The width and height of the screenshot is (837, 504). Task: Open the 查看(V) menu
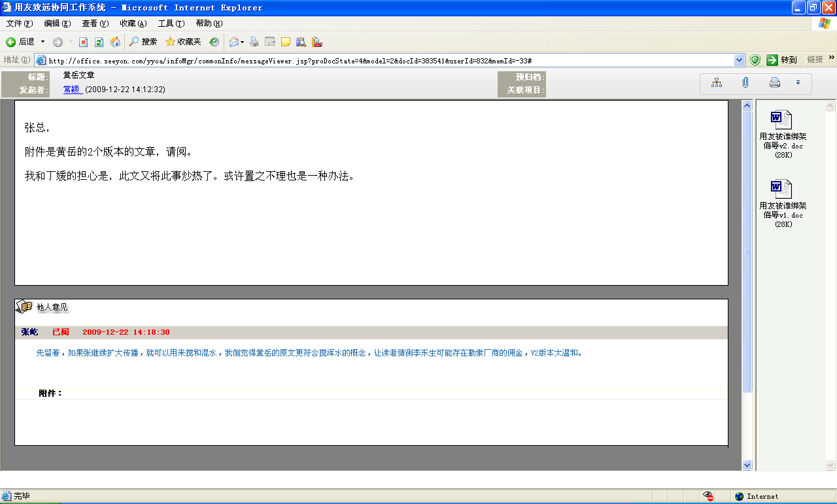[95, 24]
